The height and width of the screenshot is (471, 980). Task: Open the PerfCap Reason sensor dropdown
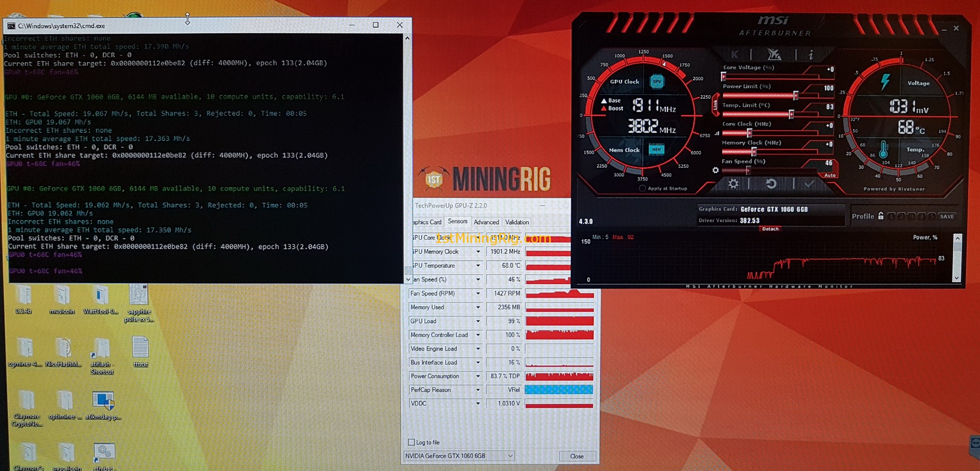click(x=478, y=390)
